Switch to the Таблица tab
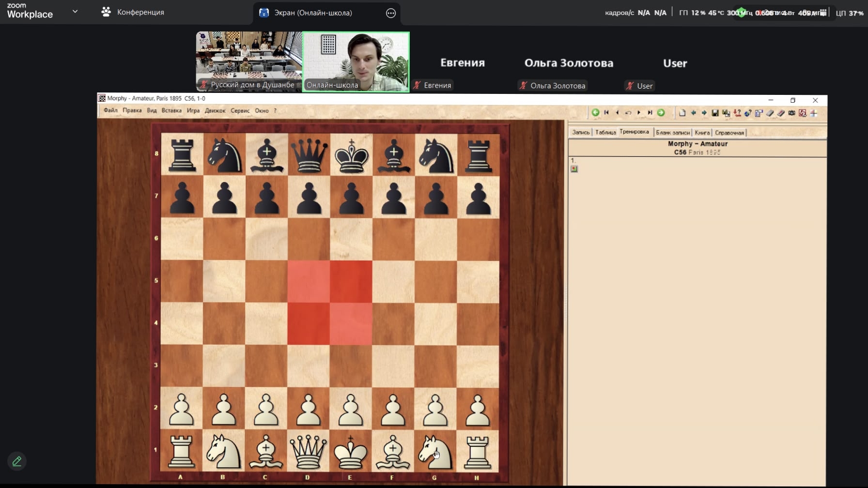This screenshot has width=868, height=488. tap(605, 133)
